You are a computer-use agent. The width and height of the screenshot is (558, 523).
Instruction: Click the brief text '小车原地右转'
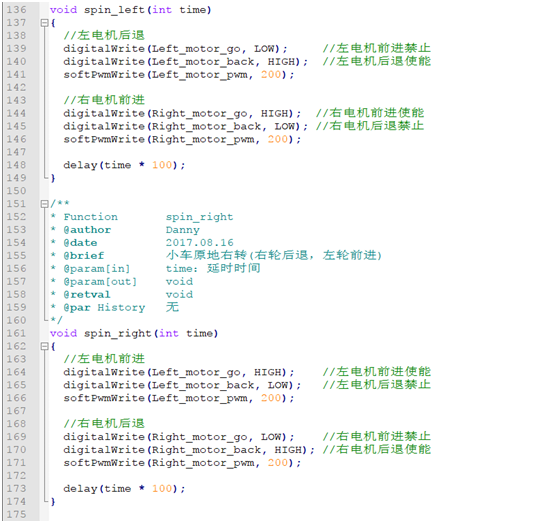pos(206,255)
